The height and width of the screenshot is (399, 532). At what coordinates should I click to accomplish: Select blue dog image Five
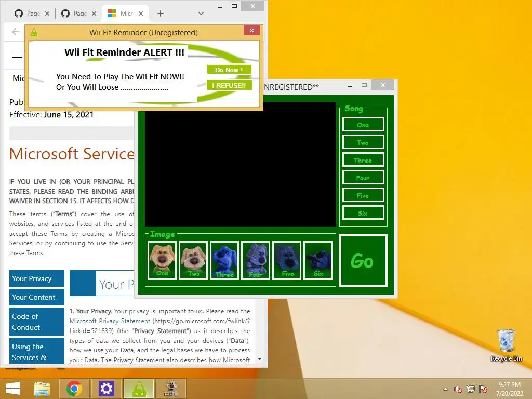(x=287, y=260)
